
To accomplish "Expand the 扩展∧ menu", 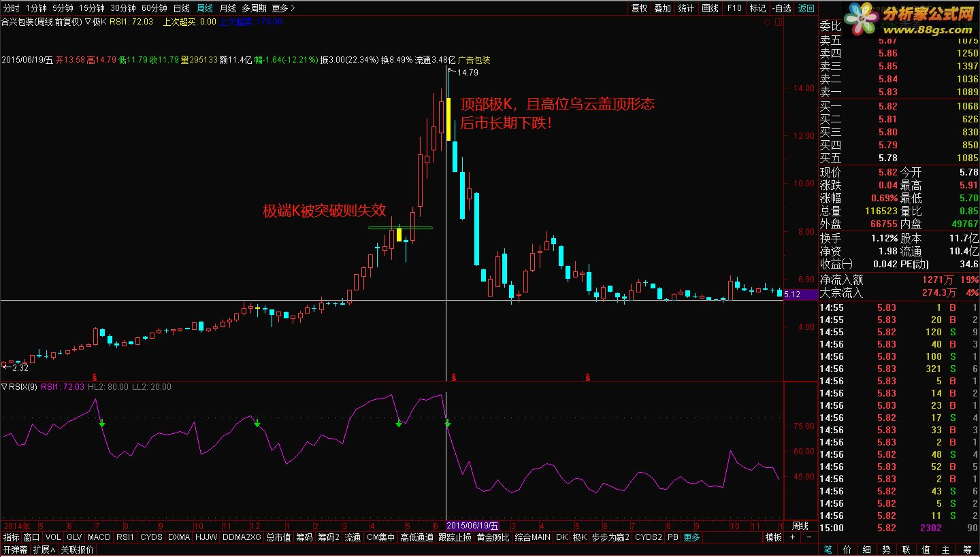I will [x=44, y=550].
